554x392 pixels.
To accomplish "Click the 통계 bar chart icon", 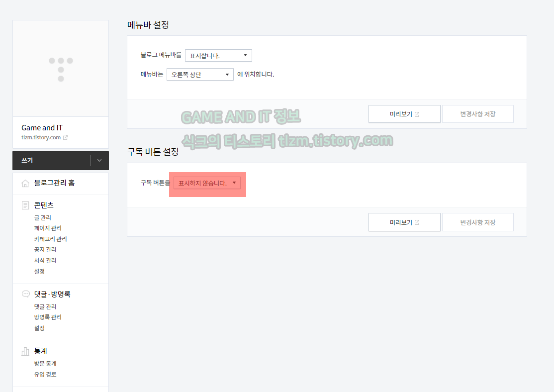I will pos(25,351).
